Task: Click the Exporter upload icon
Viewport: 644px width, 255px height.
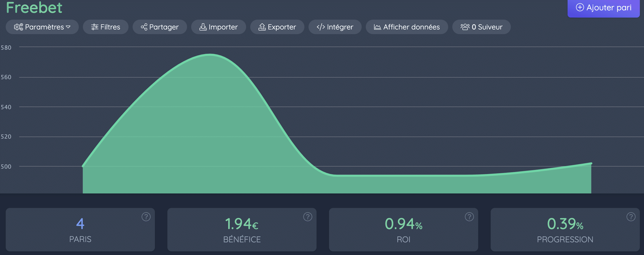Action: [262, 27]
